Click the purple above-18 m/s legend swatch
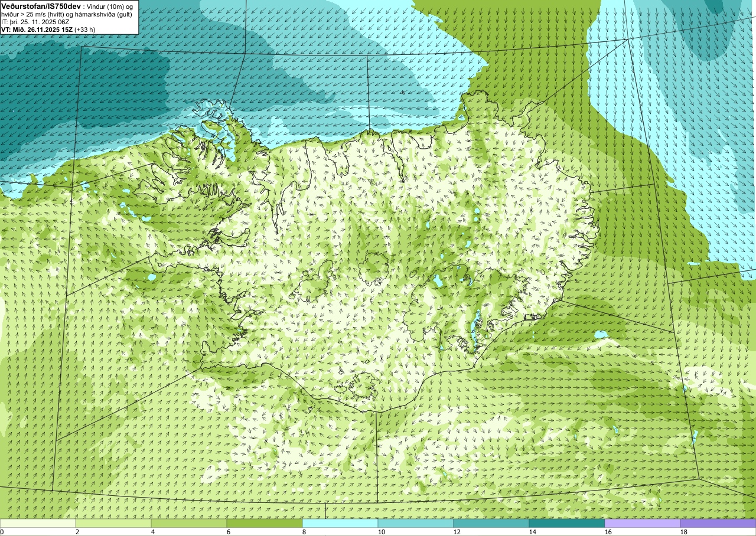This screenshot has width=756, height=536. point(718,523)
